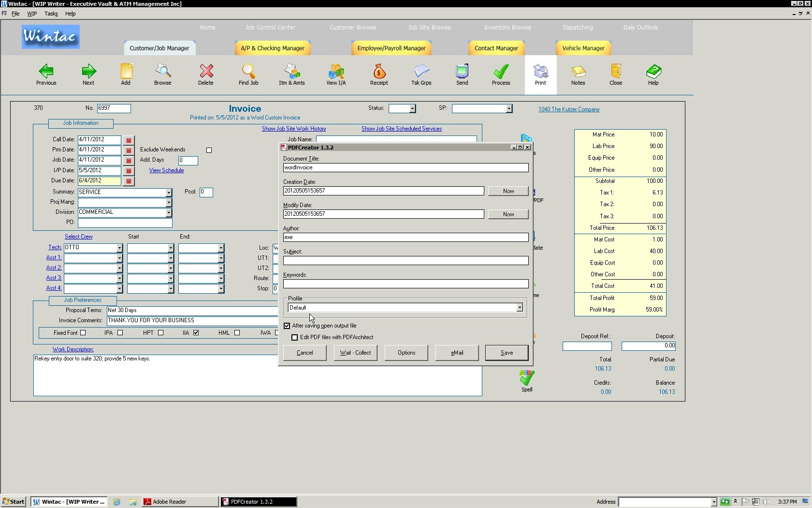Click the Document Title field
812x508 pixels.
tap(406, 168)
